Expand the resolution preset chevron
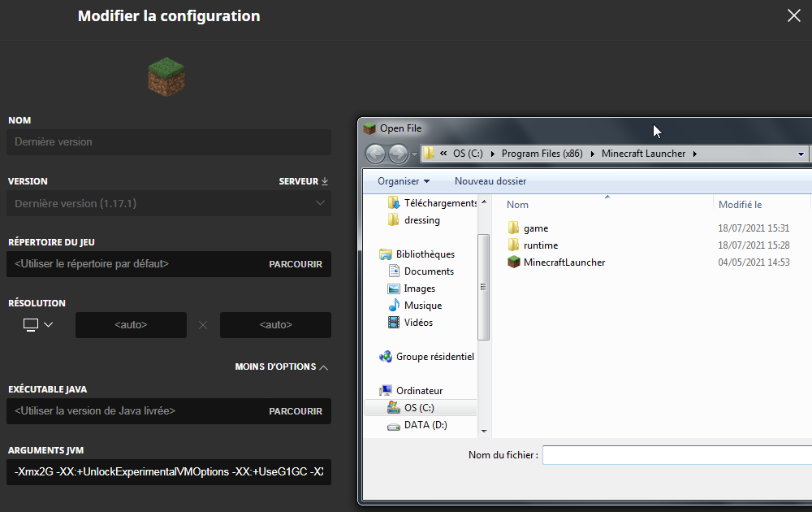Viewport: 812px width, 512px height. click(x=48, y=325)
